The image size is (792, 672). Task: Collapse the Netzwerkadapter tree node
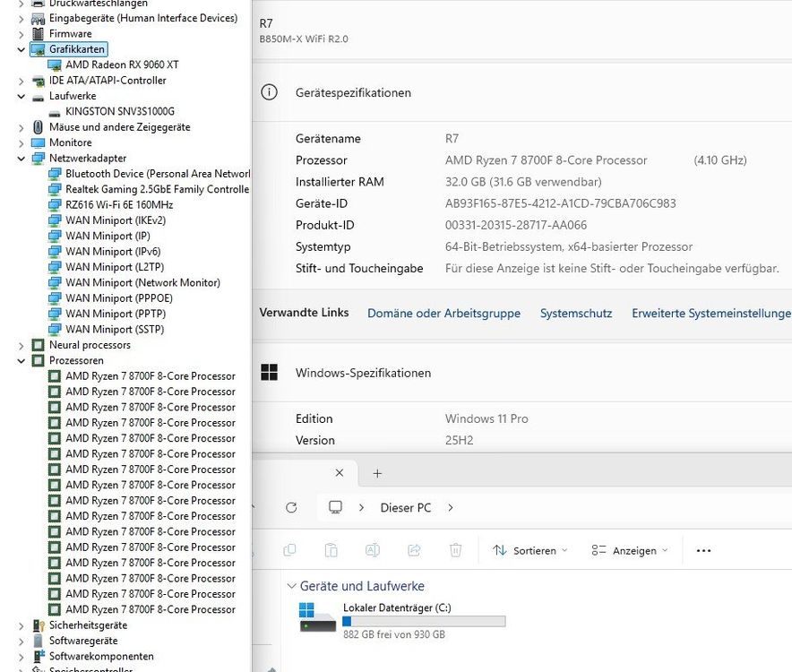tap(22, 159)
